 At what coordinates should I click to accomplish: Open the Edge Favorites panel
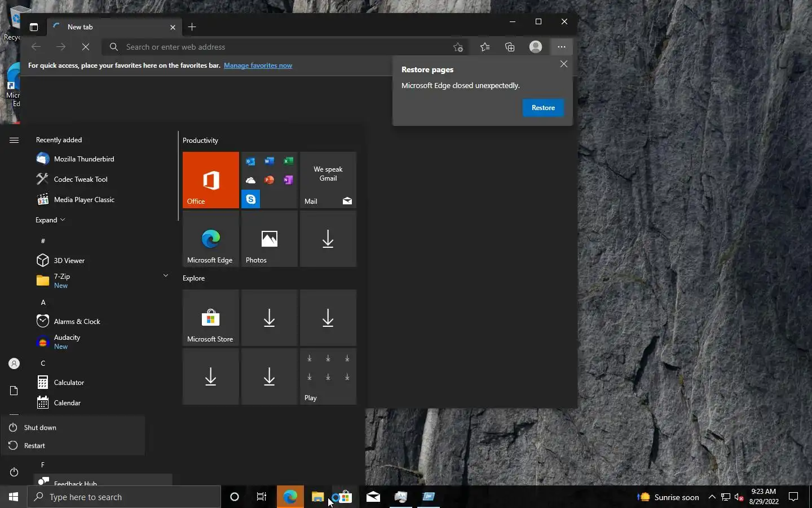coord(485,47)
